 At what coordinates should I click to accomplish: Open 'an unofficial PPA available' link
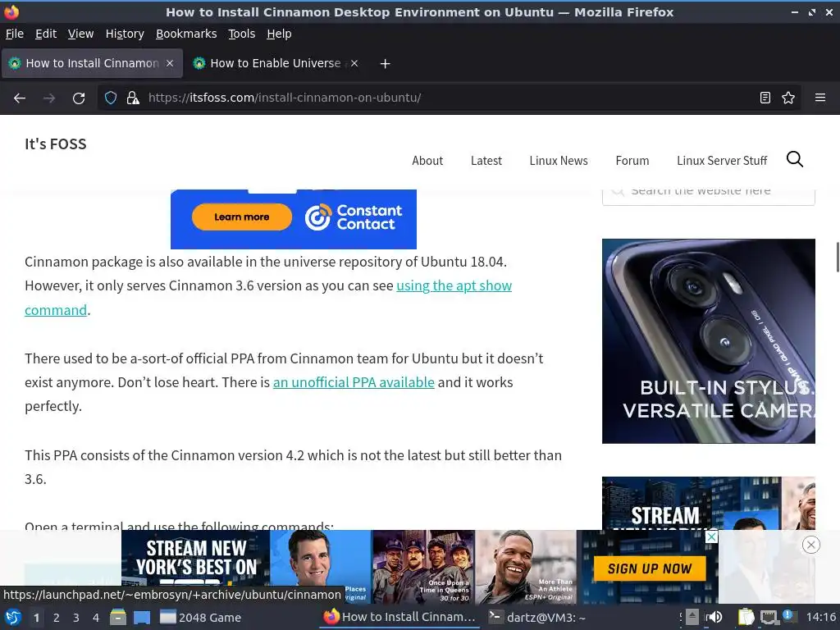[x=354, y=382]
